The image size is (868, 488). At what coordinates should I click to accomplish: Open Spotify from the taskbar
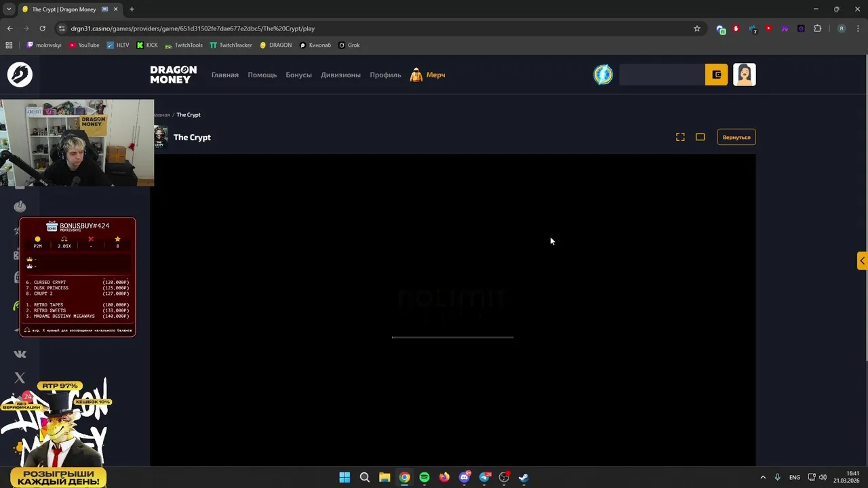(x=425, y=477)
